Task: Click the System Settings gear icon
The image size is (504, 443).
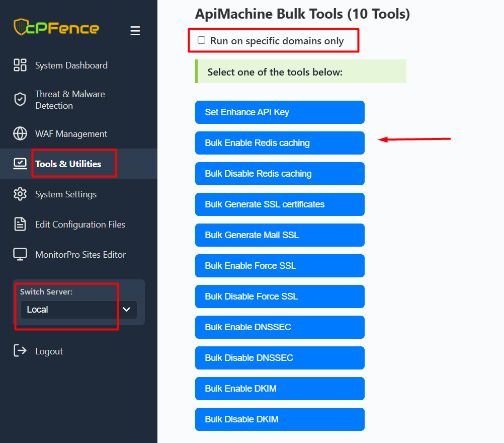Action: tap(20, 194)
